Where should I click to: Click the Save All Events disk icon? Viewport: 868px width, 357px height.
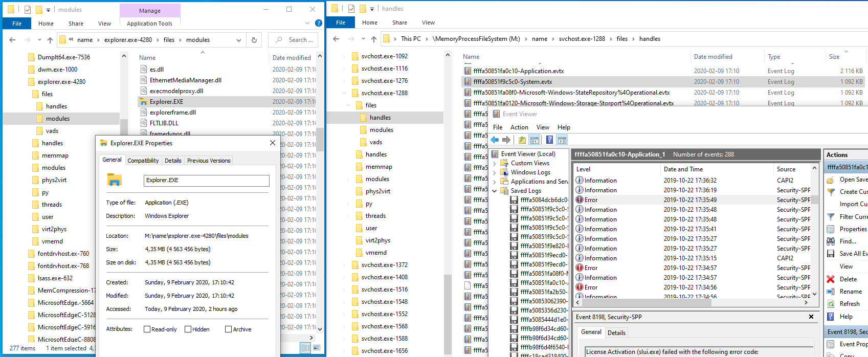(831, 254)
